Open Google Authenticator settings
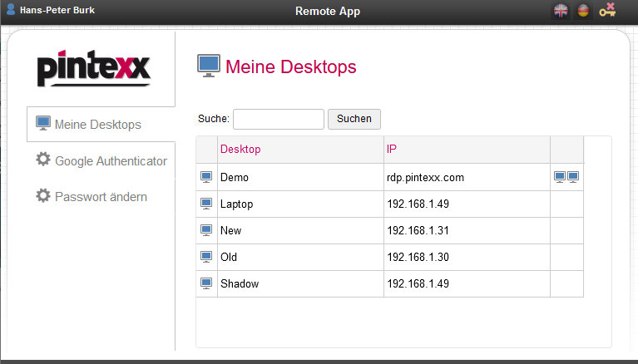The image size is (638, 364). point(110,160)
